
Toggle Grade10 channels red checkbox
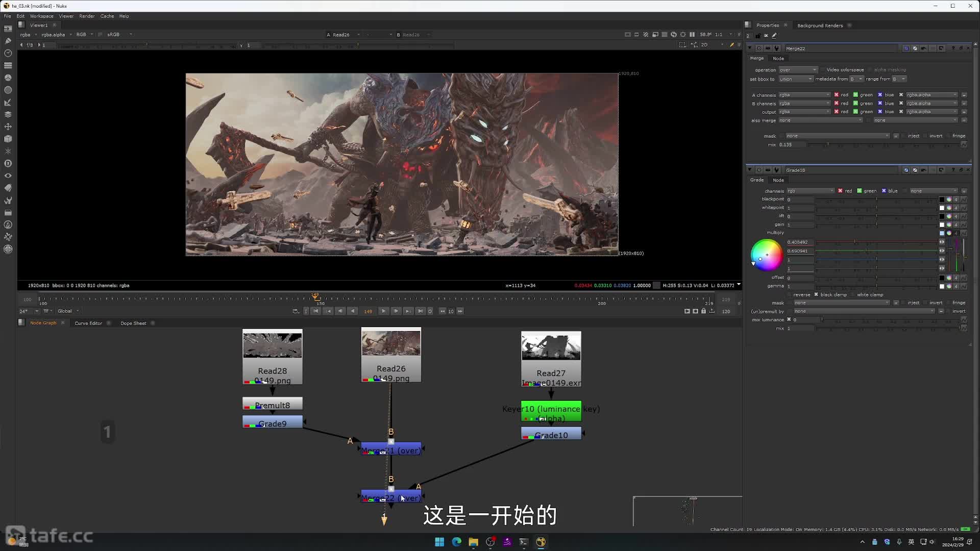click(840, 191)
